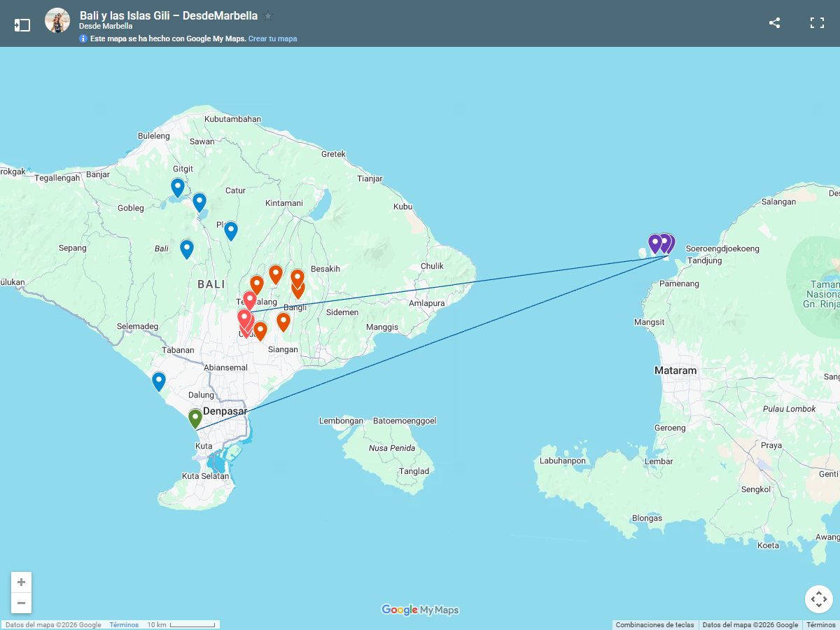Image resolution: width=840 pixels, height=630 pixels.
Task: Select the orange pin just above Tegallalang
Action: [x=257, y=285]
